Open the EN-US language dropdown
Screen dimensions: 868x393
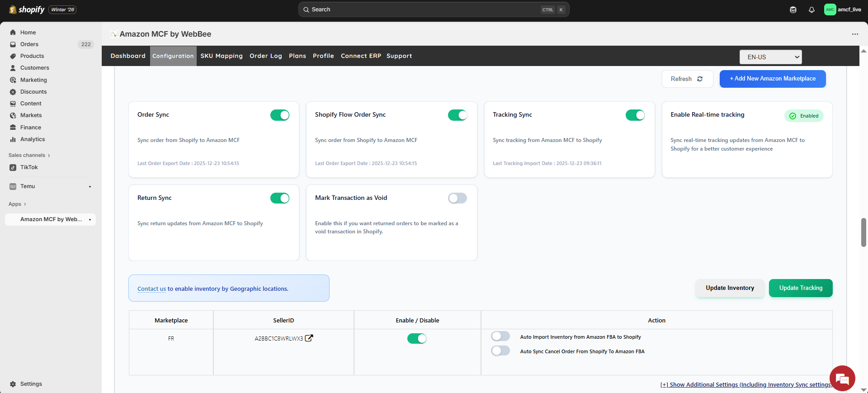(770, 57)
